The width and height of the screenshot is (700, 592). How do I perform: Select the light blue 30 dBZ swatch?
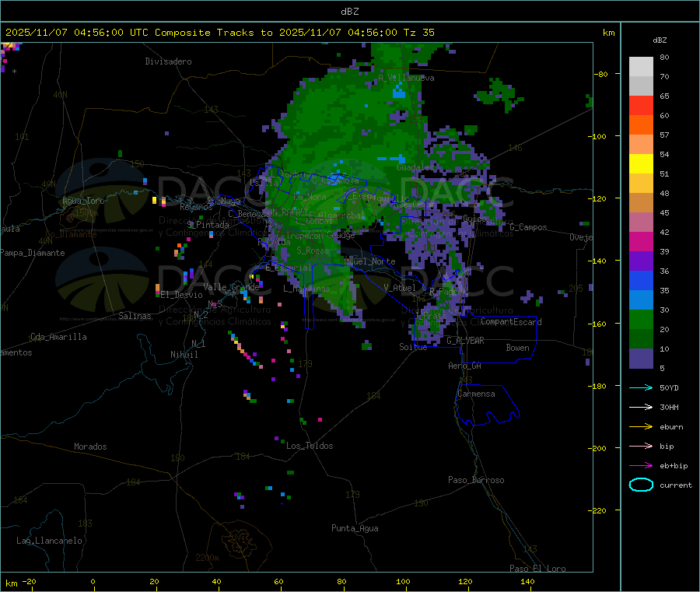tap(641, 300)
